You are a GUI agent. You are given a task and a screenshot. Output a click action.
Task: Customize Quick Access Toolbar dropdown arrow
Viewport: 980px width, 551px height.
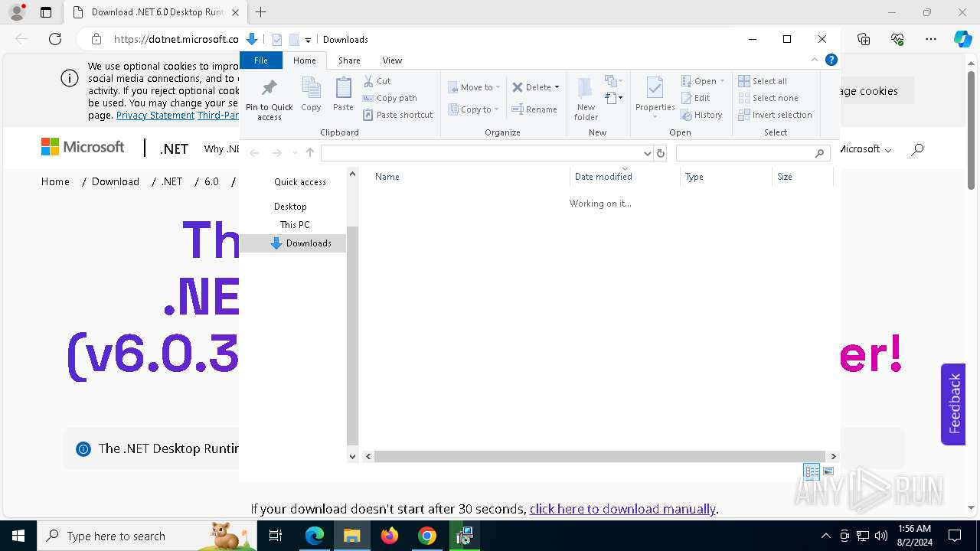308,40
